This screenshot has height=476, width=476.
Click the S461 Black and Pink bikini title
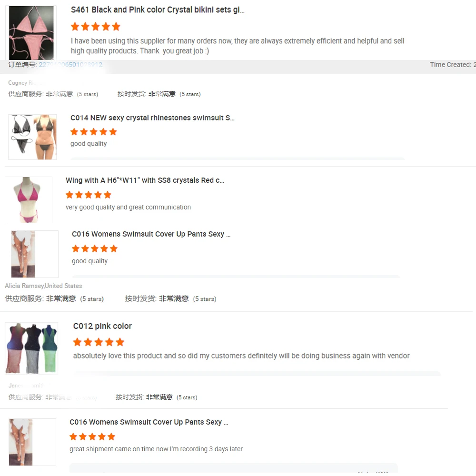158,10
